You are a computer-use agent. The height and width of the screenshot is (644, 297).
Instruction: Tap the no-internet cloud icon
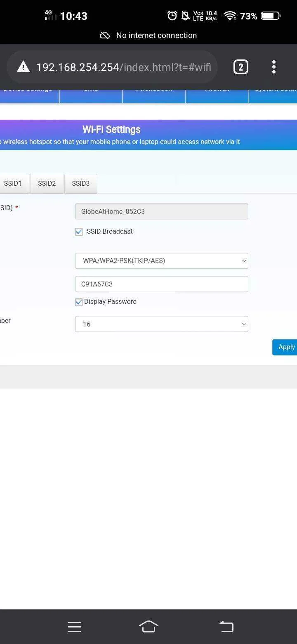(105, 36)
